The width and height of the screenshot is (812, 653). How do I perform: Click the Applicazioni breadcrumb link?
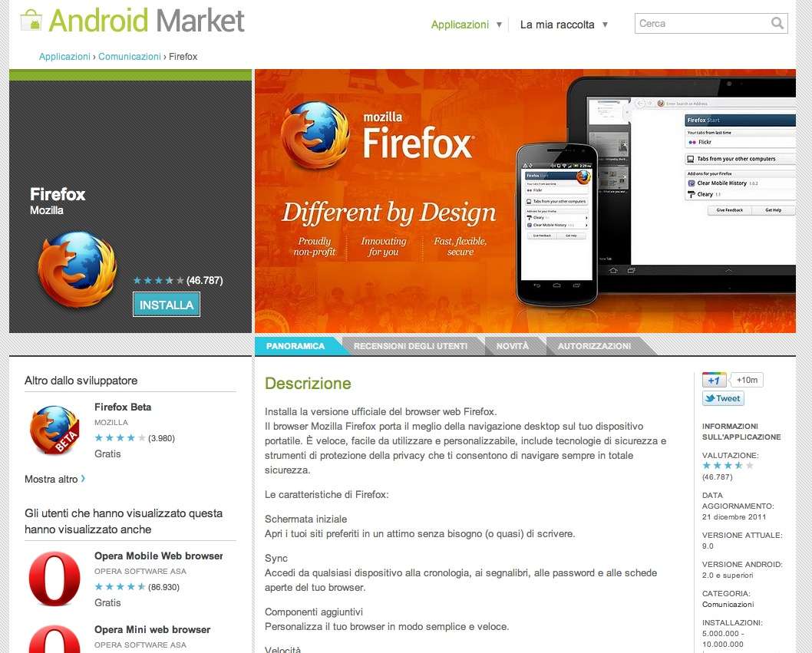(x=64, y=57)
